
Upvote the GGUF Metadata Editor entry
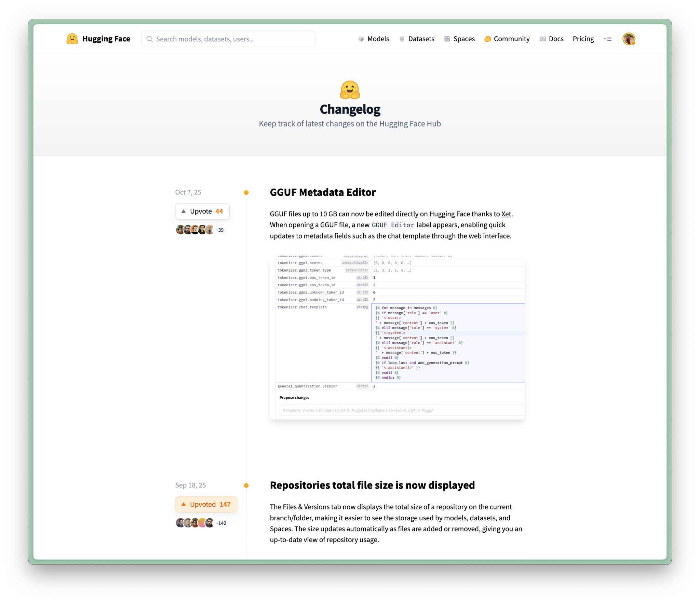(202, 211)
